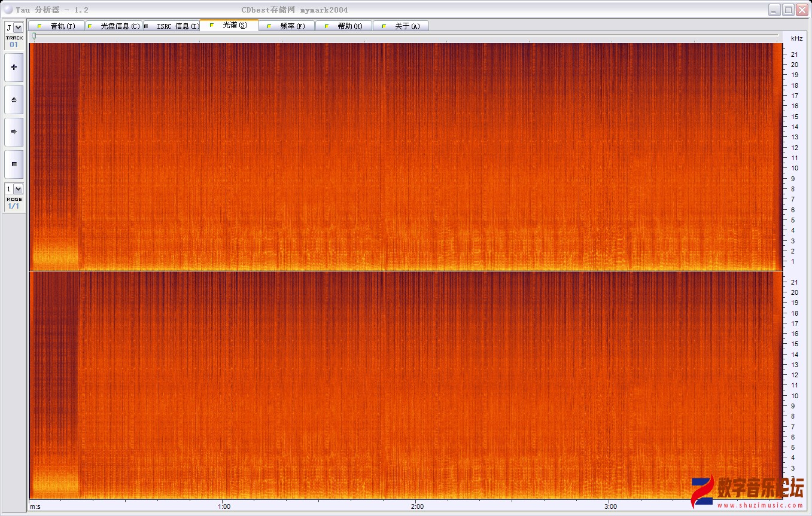
Task: Hit the stop square button
Action: pos(14,164)
